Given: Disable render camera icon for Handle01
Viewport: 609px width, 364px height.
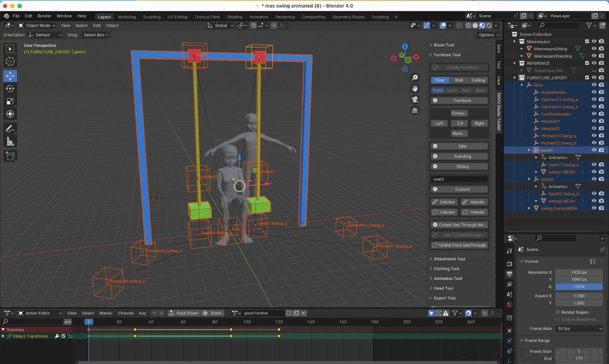Looking at the screenshot, I should point(601,121).
